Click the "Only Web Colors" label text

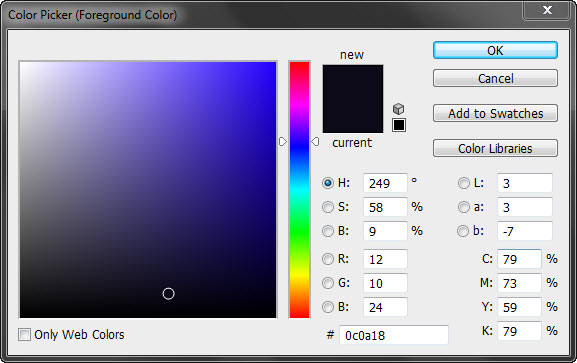pyautogui.click(x=79, y=335)
